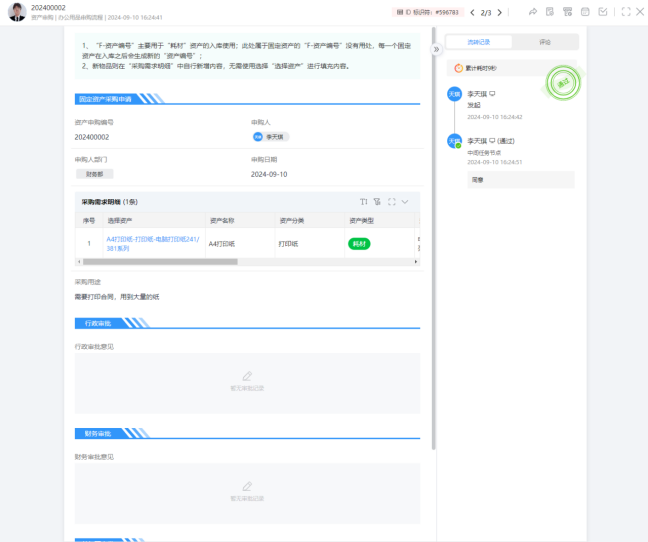
Task: Toggle fullscreen view in top toolbar
Action: tap(625, 12)
